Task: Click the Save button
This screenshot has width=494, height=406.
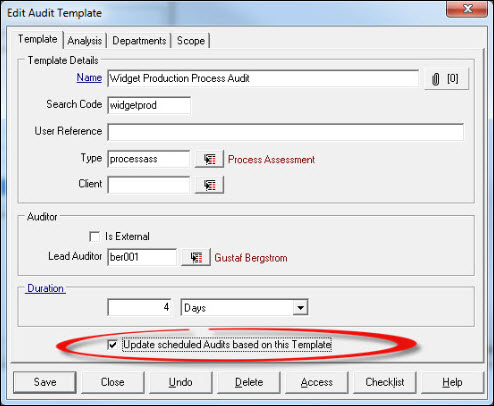Action: [x=45, y=382]
